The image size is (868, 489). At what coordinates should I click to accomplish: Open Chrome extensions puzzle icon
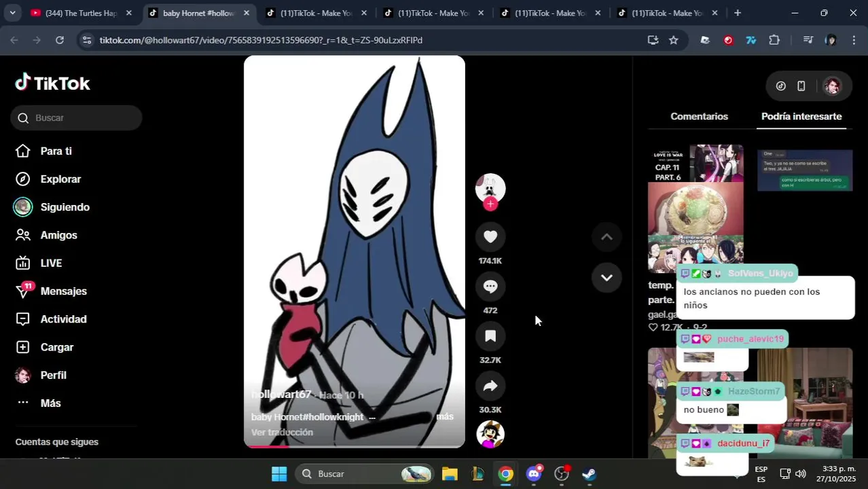click(x=774, y=40)
